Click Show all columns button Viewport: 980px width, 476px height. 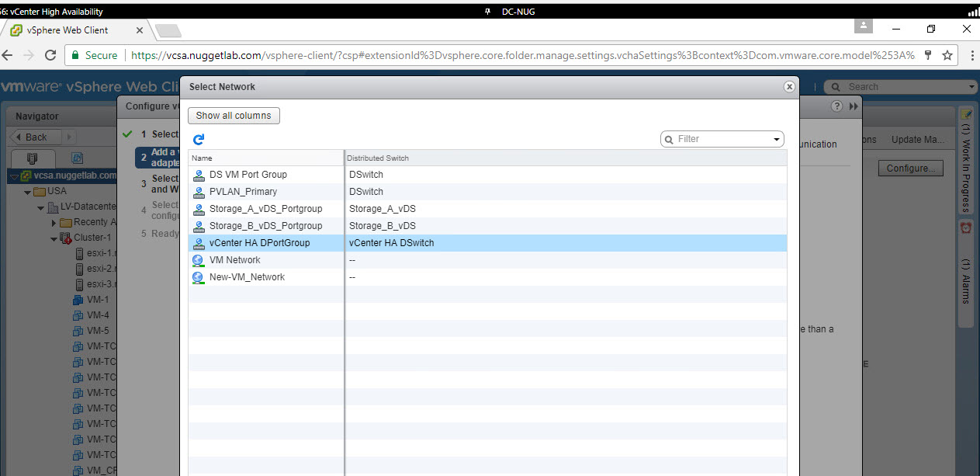[234, 116]
